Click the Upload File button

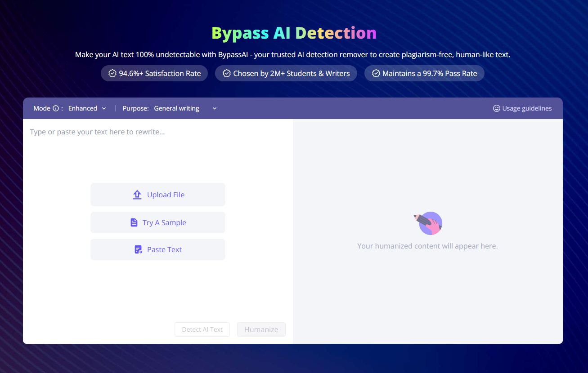click(x=158, y=195)
